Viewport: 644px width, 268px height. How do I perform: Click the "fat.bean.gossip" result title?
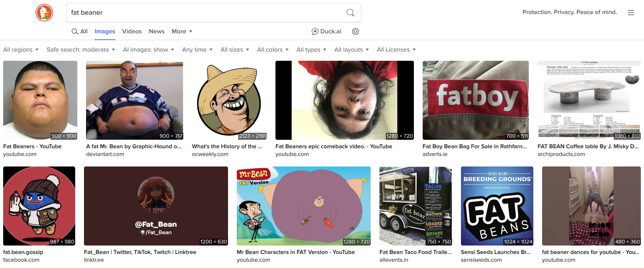coord(23,252)
